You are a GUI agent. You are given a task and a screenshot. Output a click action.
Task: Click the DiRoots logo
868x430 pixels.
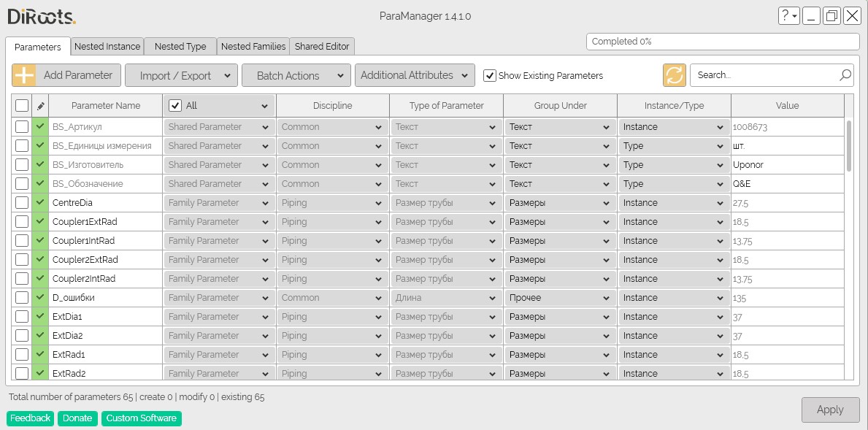point(42,16)
